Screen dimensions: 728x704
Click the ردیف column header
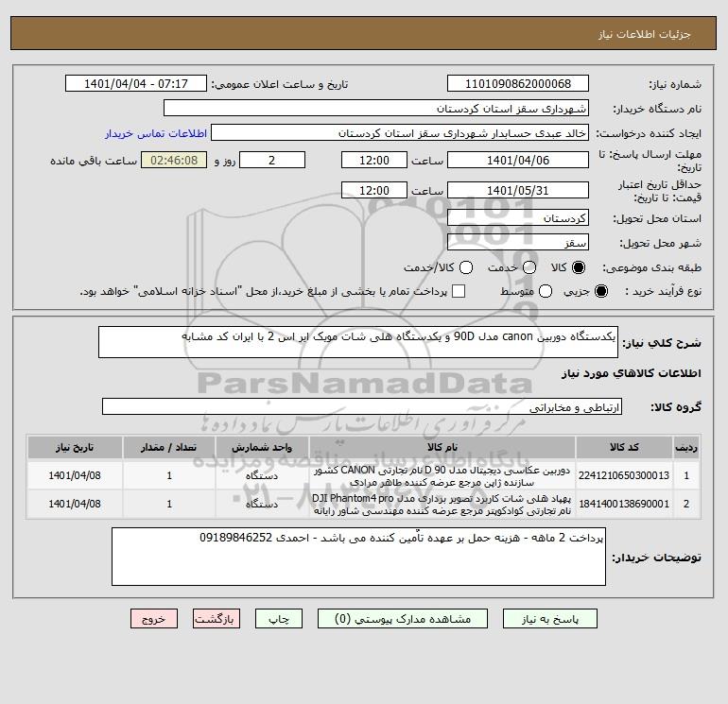point(686,447)
